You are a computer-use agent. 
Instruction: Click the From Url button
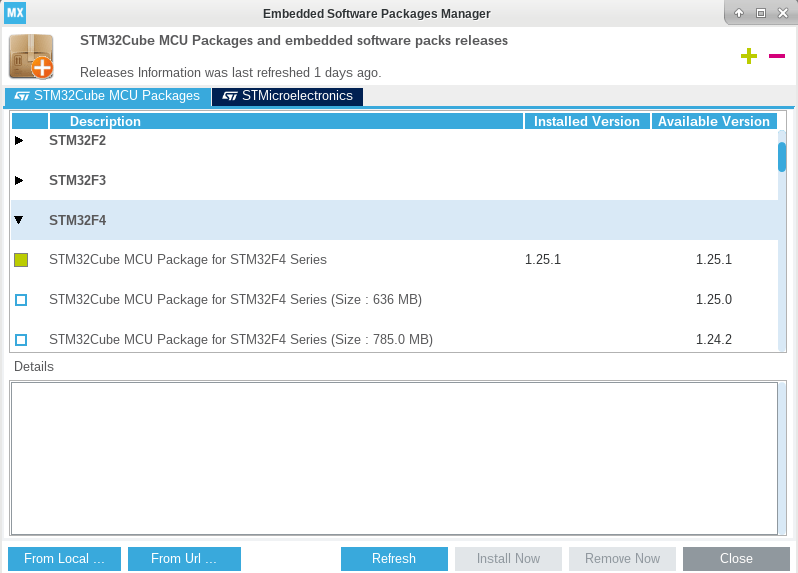point(184,559)
